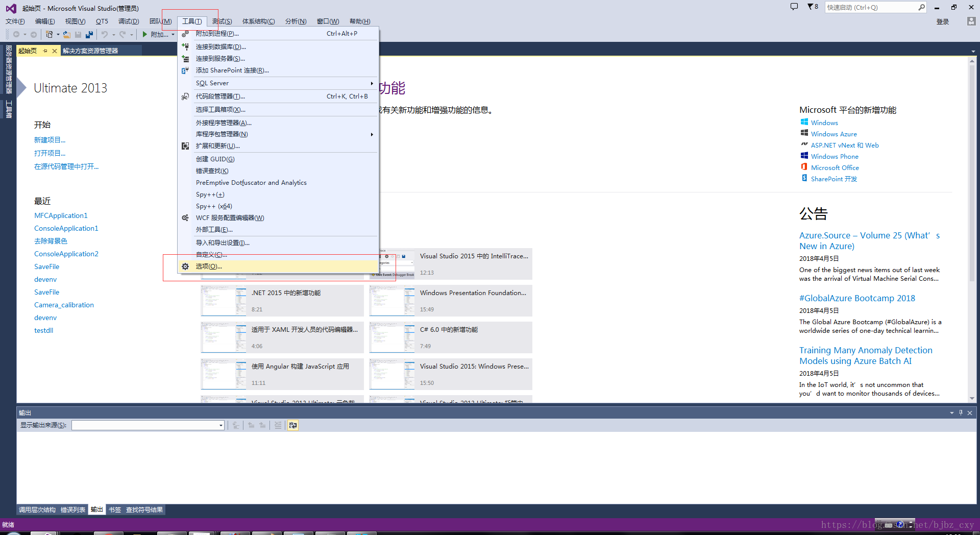Click the Open File folder icon

click(66, 34)
